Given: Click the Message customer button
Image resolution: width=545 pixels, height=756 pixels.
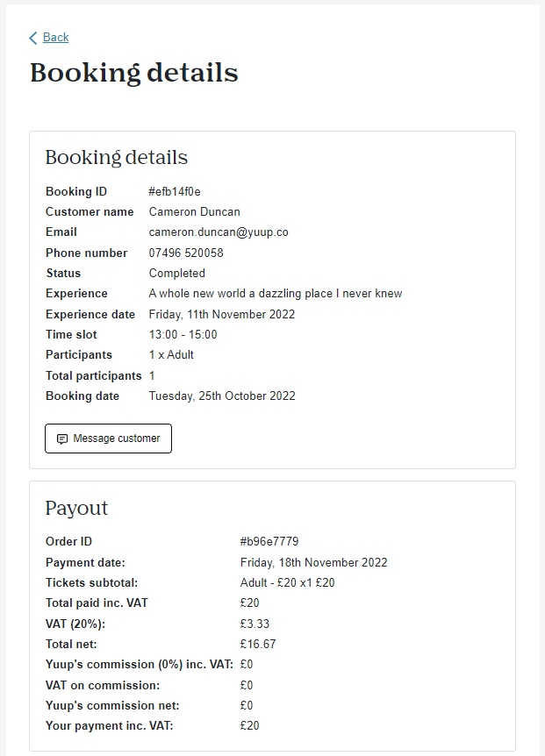Looking at the screenshot, I should point(109,439).
